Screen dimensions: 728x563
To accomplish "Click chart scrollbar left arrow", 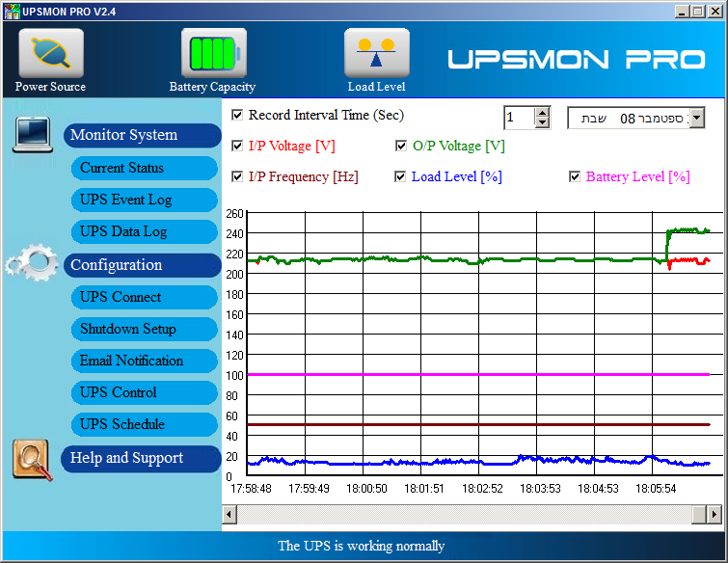I will (x=229, y=514).
